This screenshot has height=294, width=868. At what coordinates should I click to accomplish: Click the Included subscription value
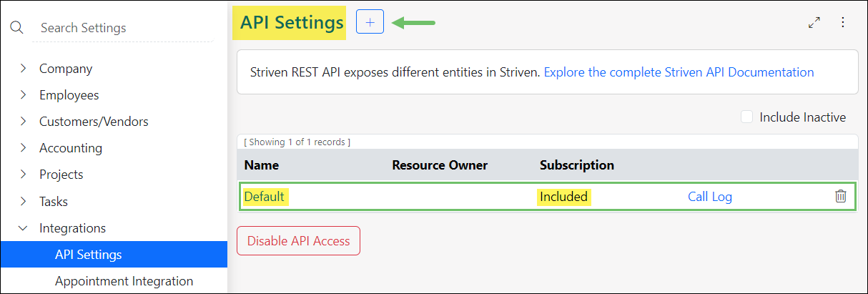(x=564, y=197)
